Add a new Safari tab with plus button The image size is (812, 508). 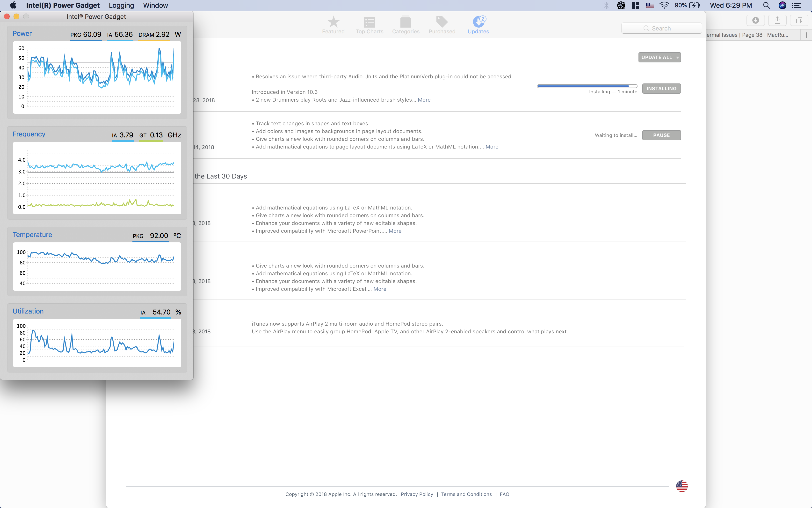tap(806, 35)
